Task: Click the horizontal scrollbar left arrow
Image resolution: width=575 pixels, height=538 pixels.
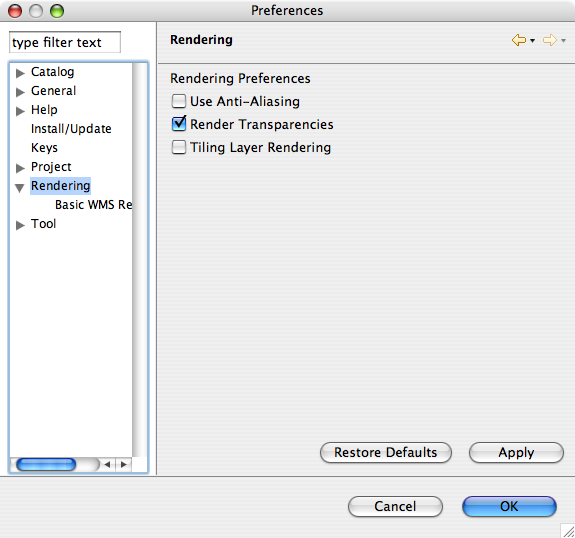Action: coord(107,465)
